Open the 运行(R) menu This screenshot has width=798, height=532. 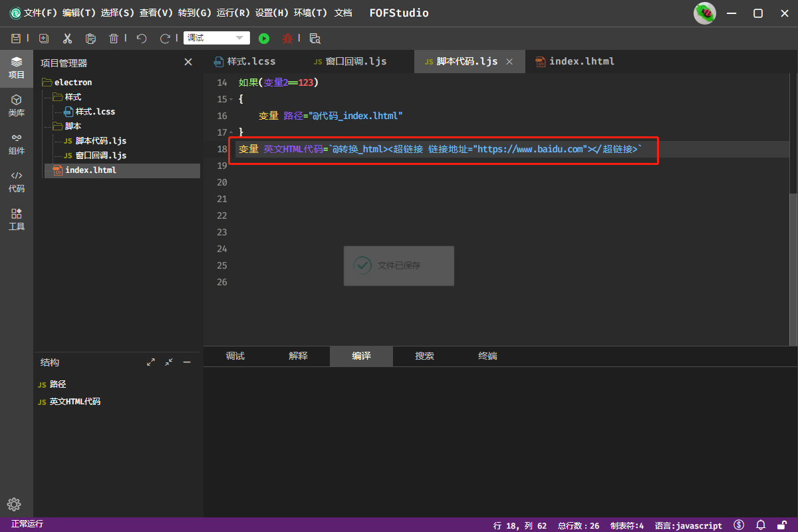[233, 13]
